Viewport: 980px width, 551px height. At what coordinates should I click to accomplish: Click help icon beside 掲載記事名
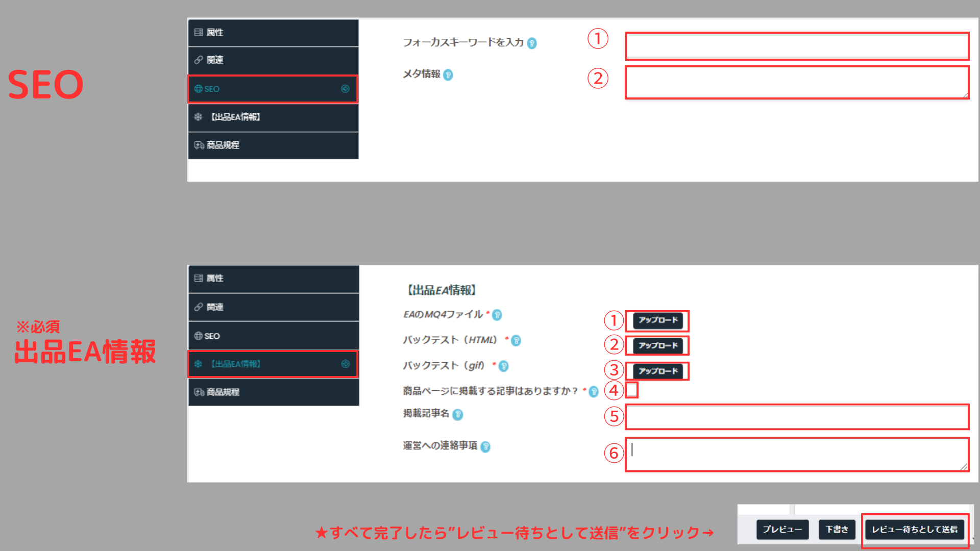[x=458, y=415]
